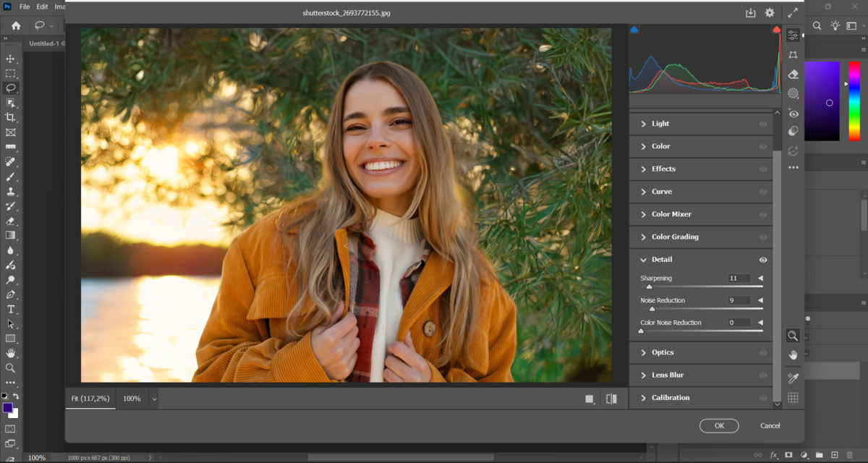The height and width of the screenshot is (463, 868).
Task: Open the File menu
Action: point(25,7)
